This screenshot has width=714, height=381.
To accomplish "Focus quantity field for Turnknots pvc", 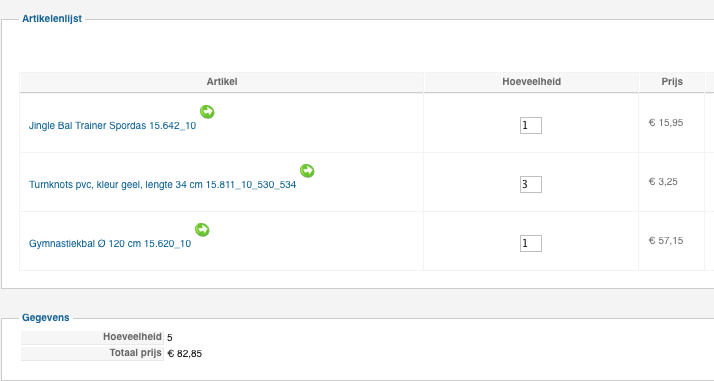I will click(531, 184).
